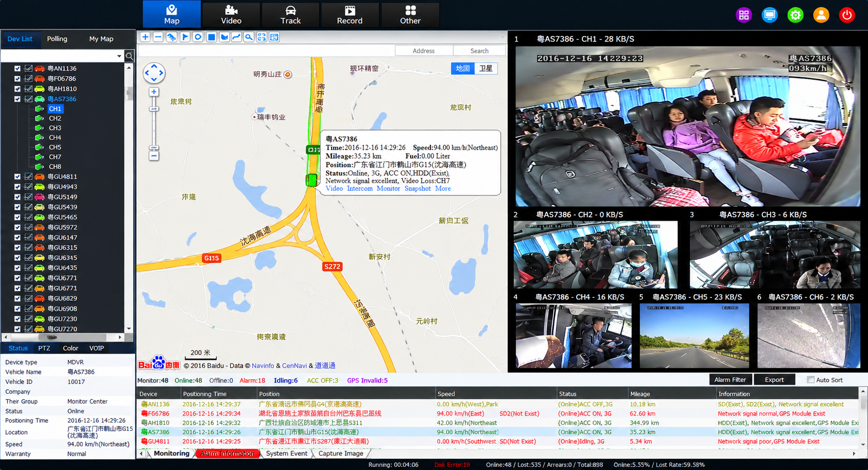Click the full-screen map tool icon
Image resolution: width=868 pixels, height=470 pixels.
click(261, 37)
